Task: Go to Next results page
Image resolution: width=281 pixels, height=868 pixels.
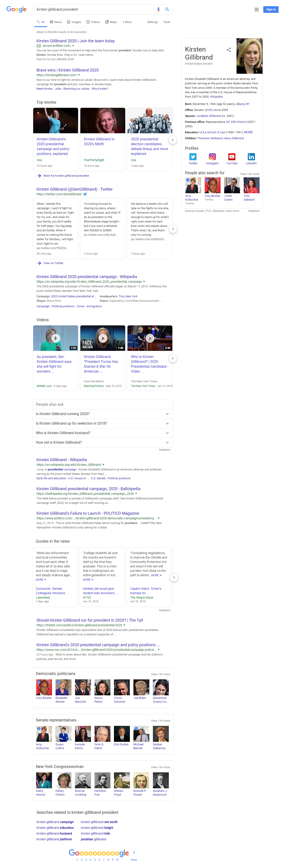Action: [x=134, y=860]
